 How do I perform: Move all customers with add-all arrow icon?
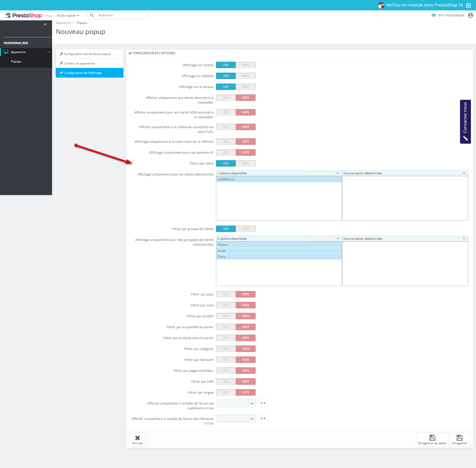point(338,173)
